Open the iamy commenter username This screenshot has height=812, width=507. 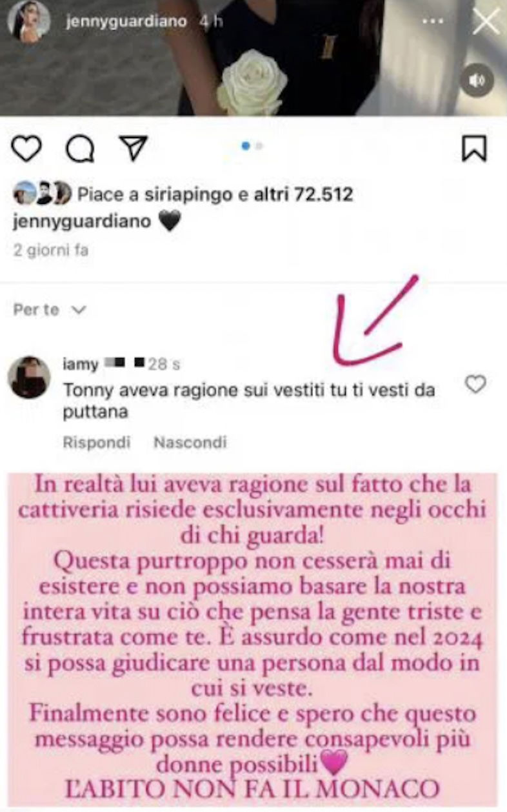81,364
